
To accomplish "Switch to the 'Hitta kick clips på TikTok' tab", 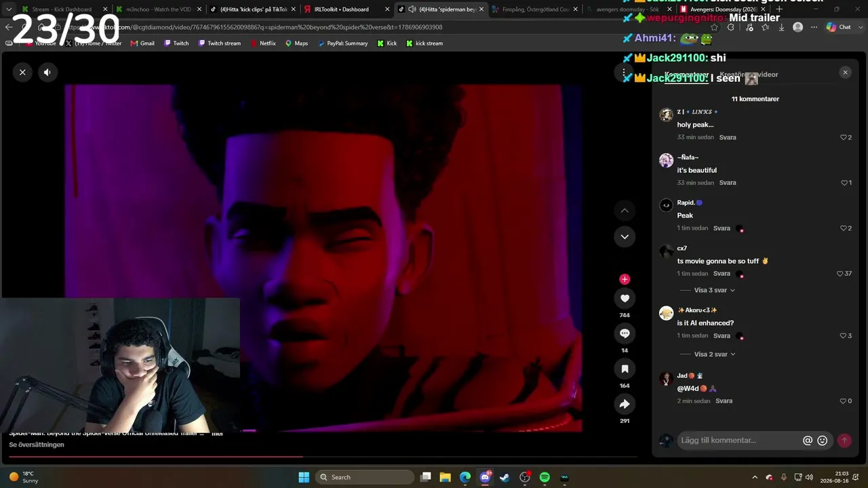I will coord(252,9).
